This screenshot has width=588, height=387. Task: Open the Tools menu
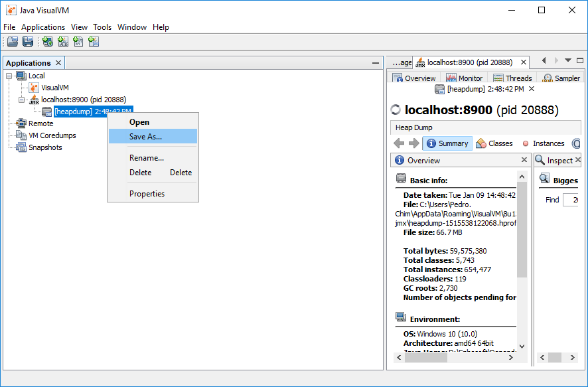click(x=102, y=27)
